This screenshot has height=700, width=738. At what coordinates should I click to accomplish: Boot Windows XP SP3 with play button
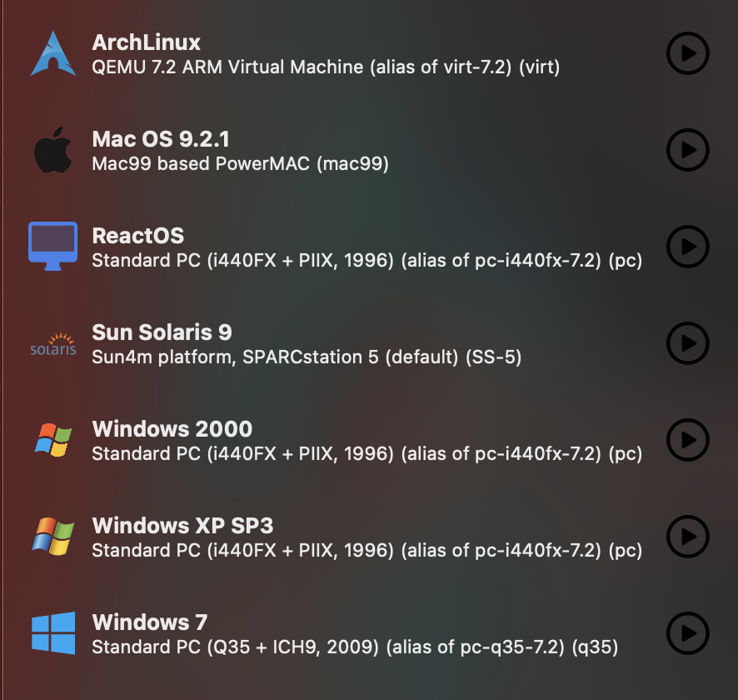point(687,537)
